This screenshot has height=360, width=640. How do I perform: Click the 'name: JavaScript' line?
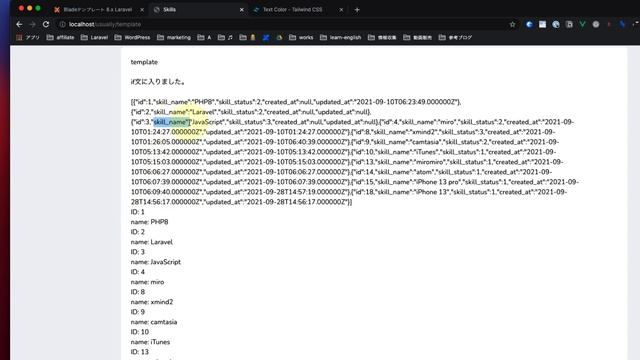[x=156, y=262]
